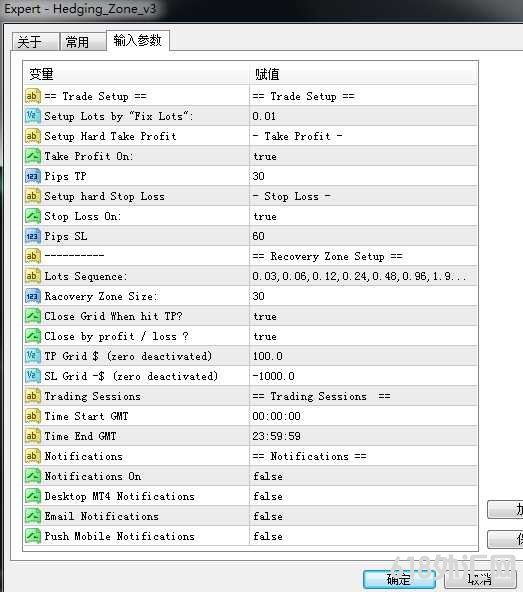Click the bool icon next to Take Profit On
The image size is (523, 592).
32,156
